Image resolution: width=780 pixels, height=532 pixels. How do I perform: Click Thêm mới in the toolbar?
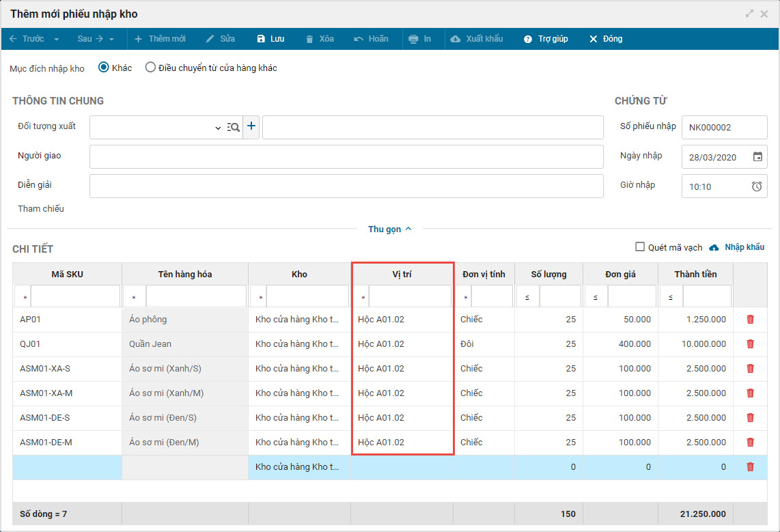coord(160,39)
